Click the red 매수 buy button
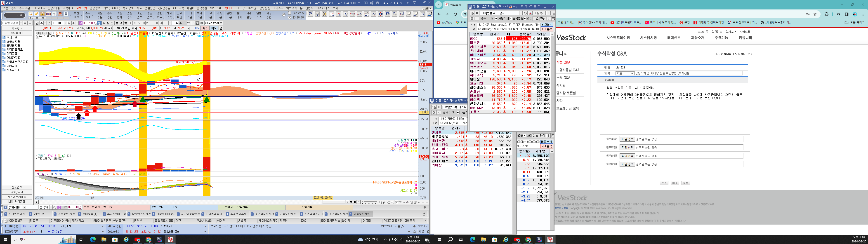This screenshot has height=244, width=868. click(205, 28)
